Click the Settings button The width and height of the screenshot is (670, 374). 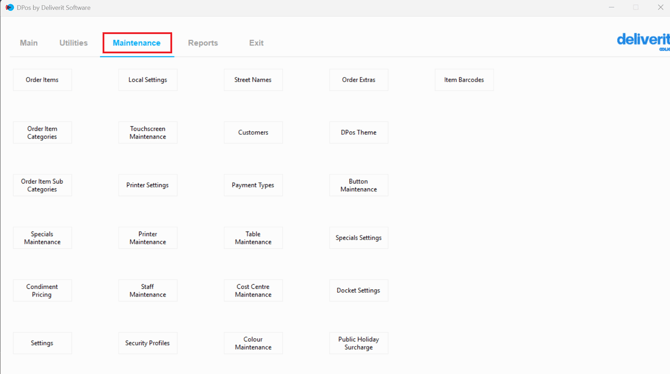point(42,343)
